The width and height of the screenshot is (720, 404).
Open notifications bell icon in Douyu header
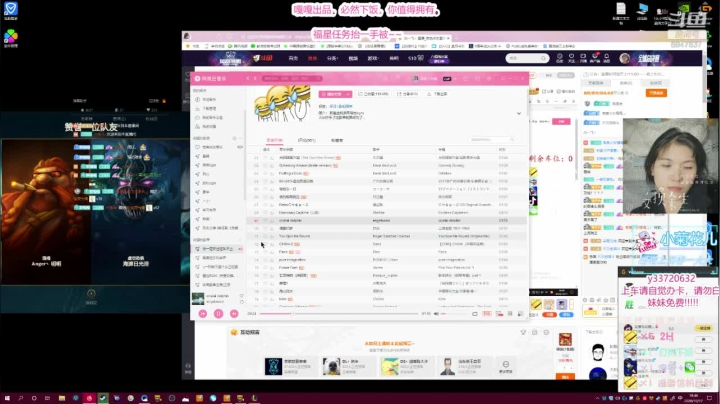[x=606, y=58]
